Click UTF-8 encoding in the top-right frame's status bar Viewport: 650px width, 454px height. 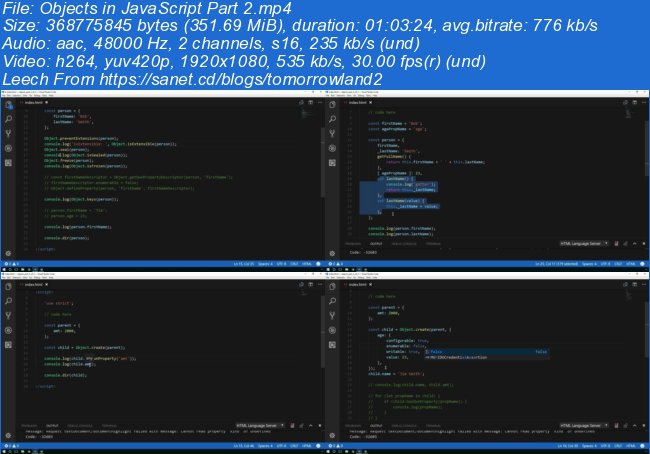coord(605,264)
